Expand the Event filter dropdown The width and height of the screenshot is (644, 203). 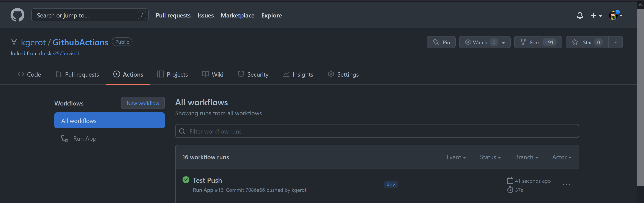[x=456, y=157]
